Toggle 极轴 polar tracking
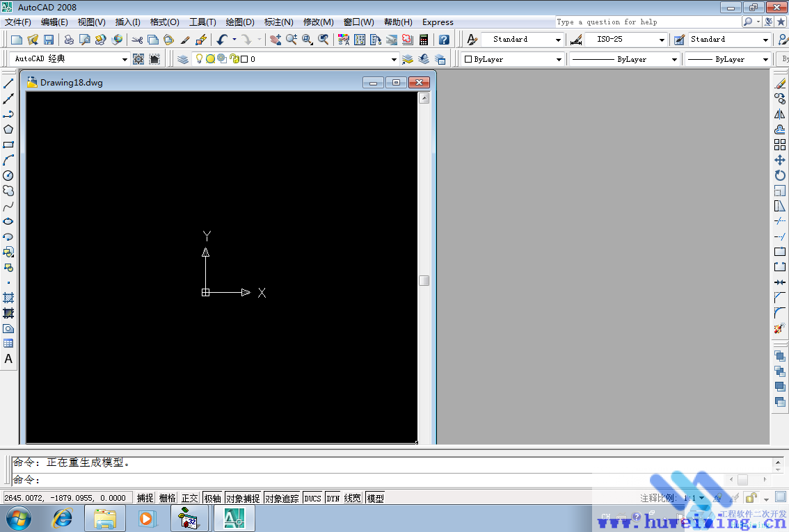The height and width of the screenshot is (532, 789). pos(212,498)
